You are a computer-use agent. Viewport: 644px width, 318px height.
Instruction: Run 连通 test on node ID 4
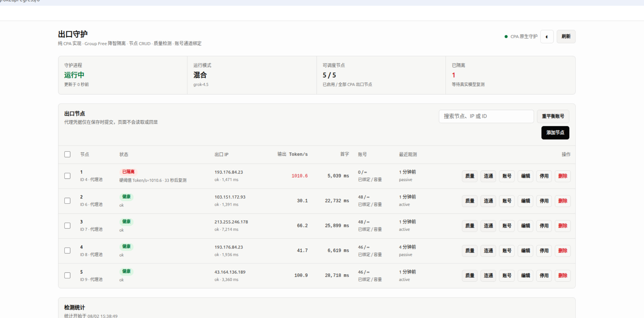(x=488, y=176)
